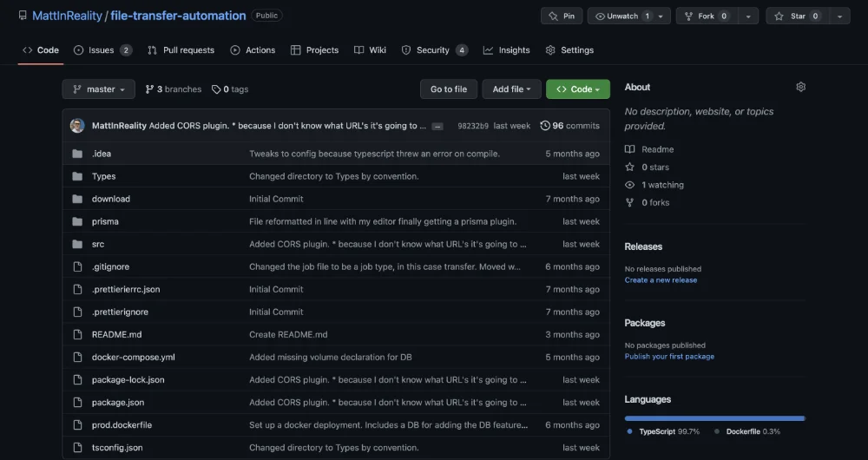Open the Pull requests tab

pos(181,49)
